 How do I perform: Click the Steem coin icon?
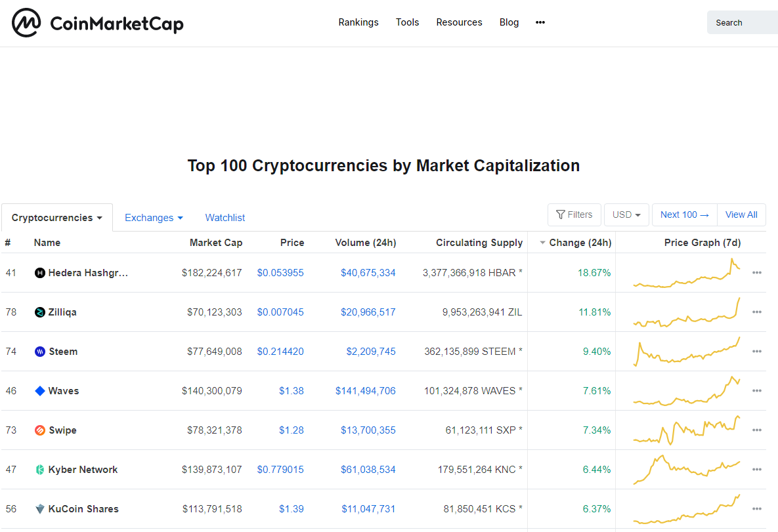(39, 352)
